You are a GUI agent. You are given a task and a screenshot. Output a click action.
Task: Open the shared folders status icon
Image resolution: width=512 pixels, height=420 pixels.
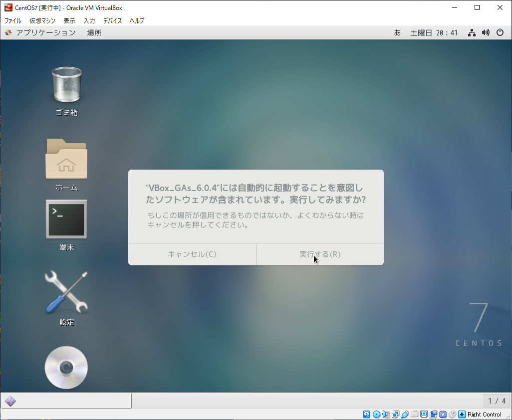tap(414, 414)
